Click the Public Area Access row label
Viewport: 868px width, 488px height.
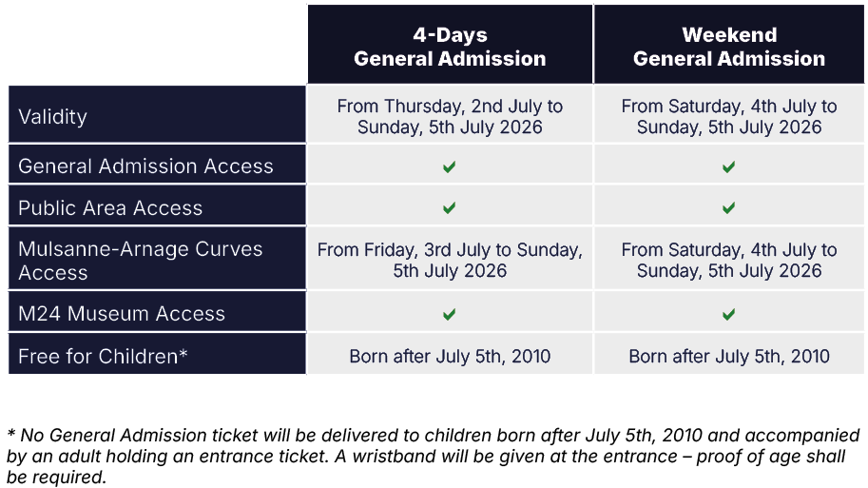pos(110,208)
